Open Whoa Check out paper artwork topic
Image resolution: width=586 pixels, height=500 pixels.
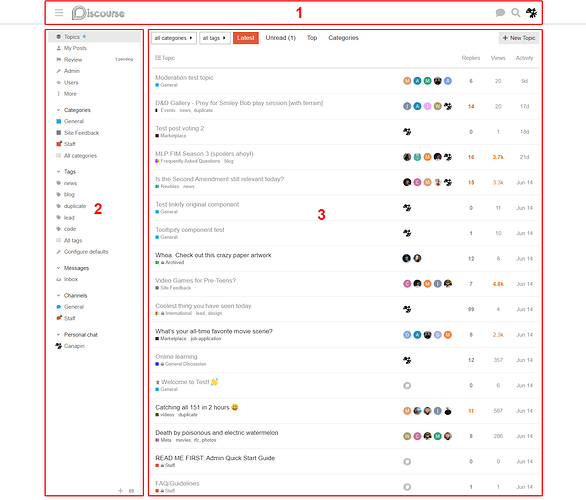click(213, 255)
